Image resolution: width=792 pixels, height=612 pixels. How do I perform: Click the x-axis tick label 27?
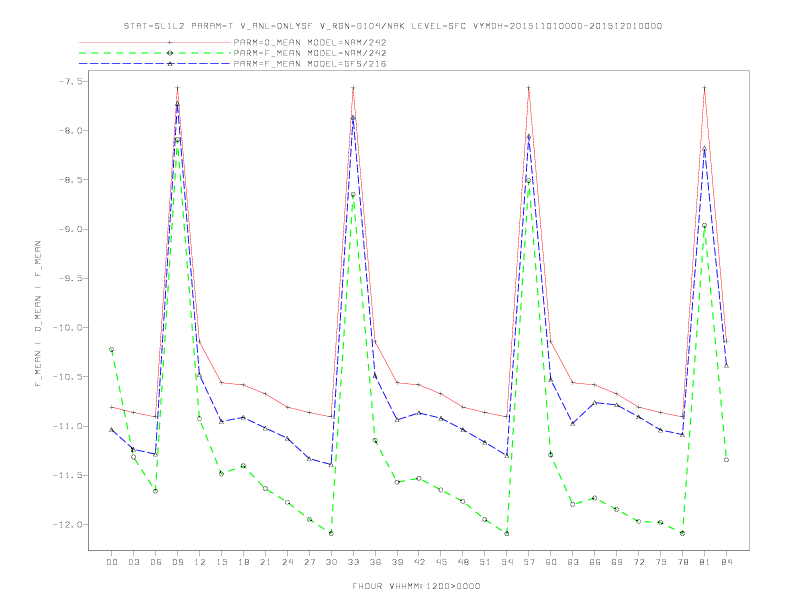point(309,562)
